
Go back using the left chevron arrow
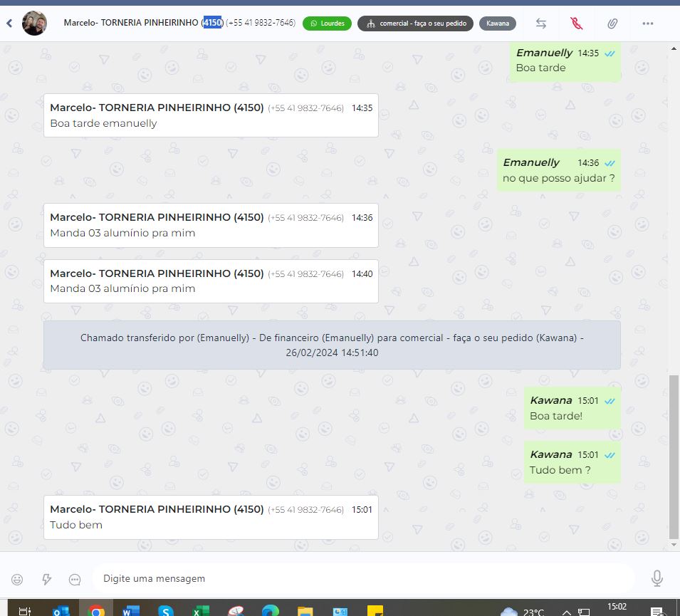(x=9, y=24)
